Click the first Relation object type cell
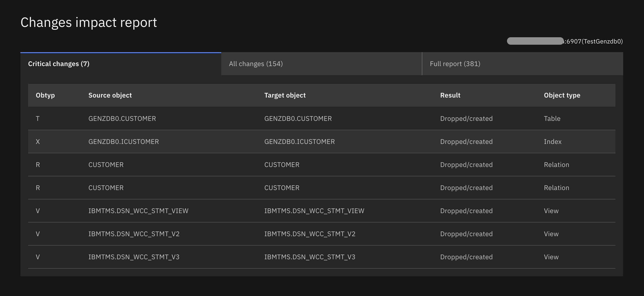644x296 pixels. (556, 165)
